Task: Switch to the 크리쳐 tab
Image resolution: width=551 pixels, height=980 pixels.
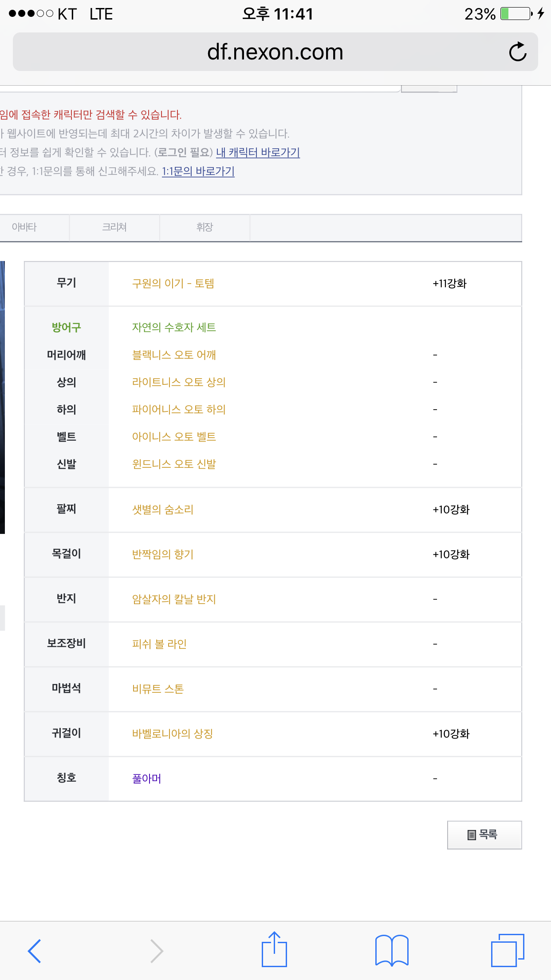Action: 114,227
